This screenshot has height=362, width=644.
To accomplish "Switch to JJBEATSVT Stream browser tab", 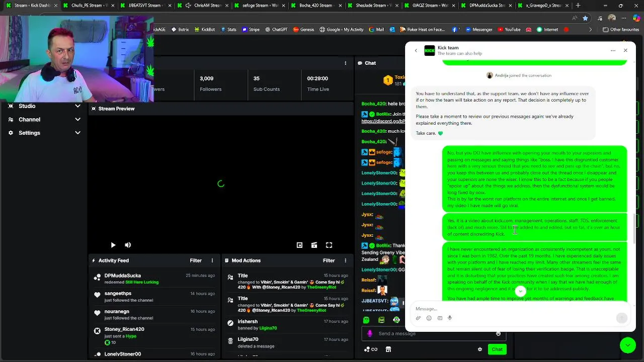I will click(x=145, y=6).
